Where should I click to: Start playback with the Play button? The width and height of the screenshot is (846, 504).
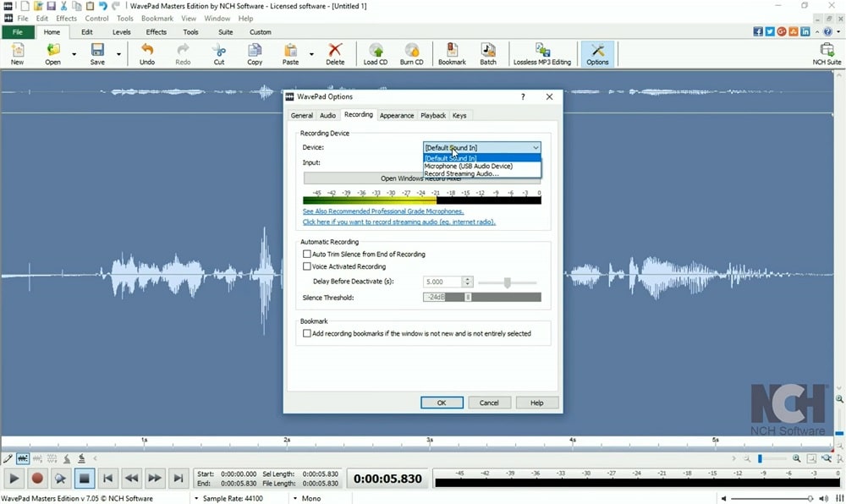pos(14,478)
